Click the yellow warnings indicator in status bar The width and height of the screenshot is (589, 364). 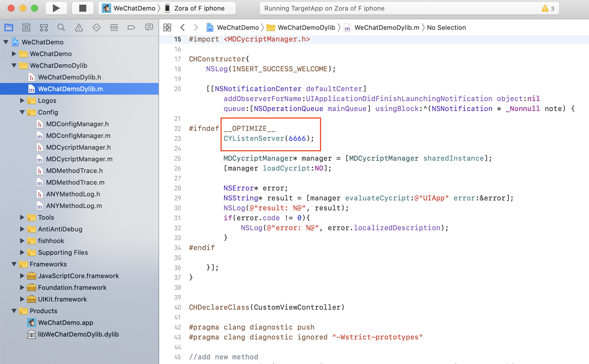547,8
